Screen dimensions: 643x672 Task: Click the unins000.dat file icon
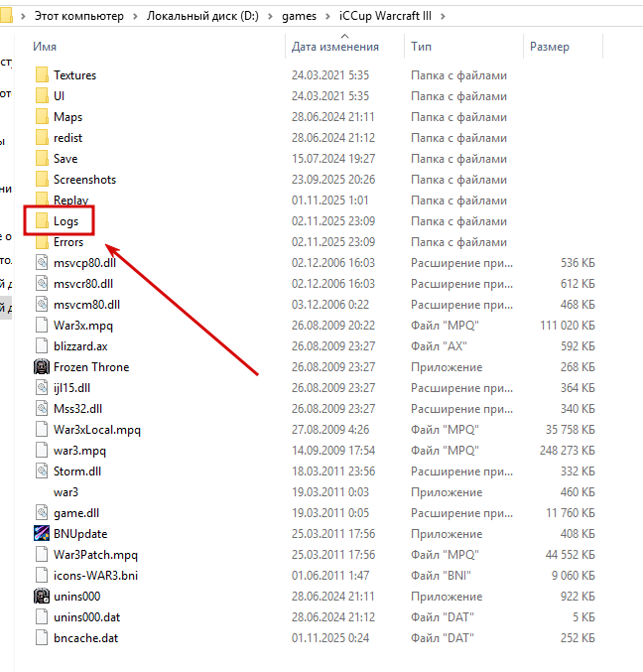(x=42, y=617)
